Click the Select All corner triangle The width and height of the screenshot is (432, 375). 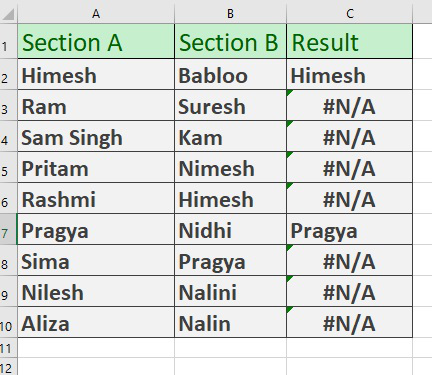click(9, 14)
